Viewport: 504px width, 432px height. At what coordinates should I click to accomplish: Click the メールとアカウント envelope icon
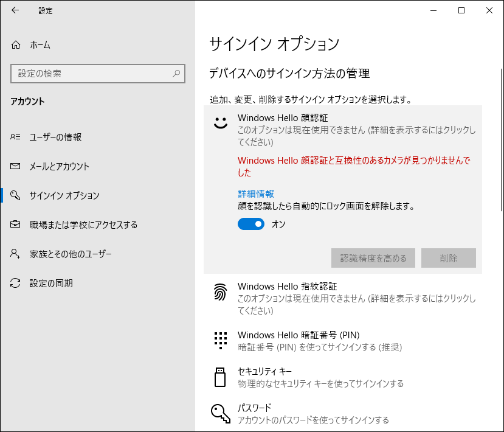pyautogui.click(x=15, y=166)
